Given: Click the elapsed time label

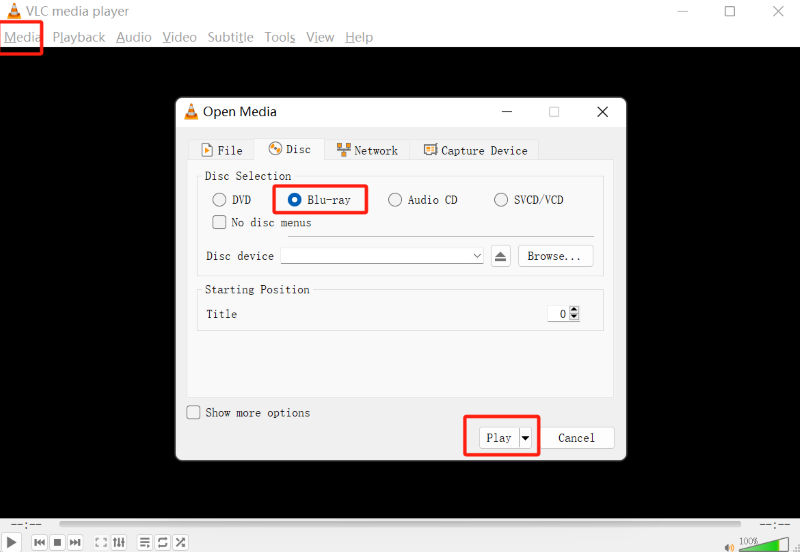Looking at the screenshot, I should pos(26,524).
